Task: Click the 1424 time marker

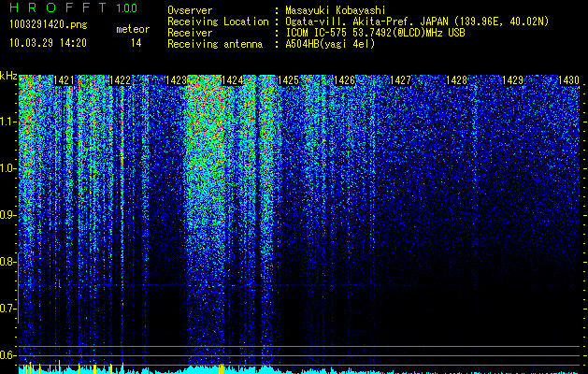Action: [x=232, y=80]
